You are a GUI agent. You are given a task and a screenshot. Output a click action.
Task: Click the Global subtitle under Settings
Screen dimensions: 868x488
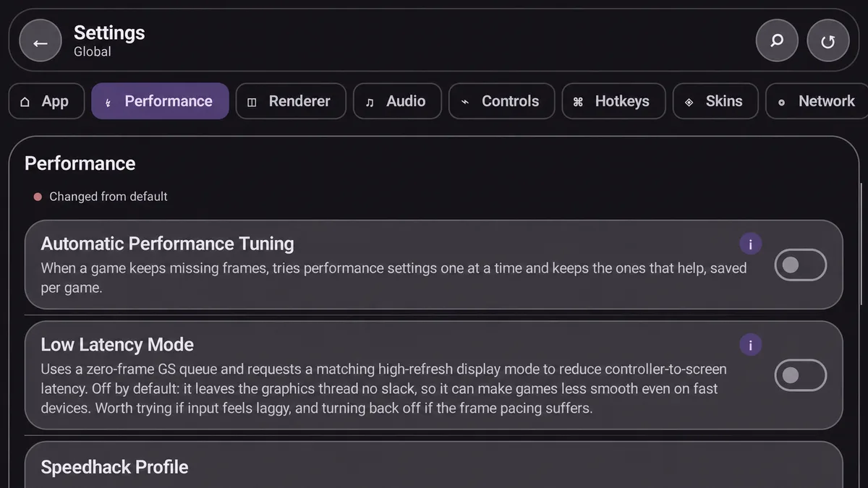pos(93,52)
